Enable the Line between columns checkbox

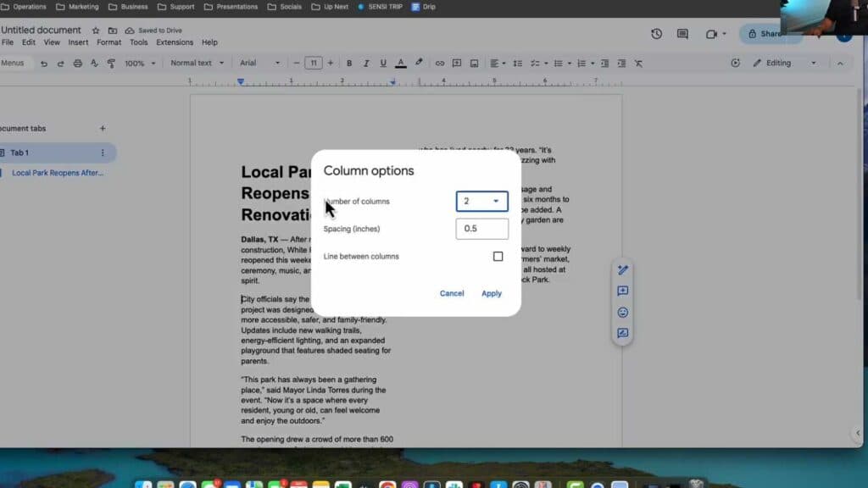tap(498, 256)
